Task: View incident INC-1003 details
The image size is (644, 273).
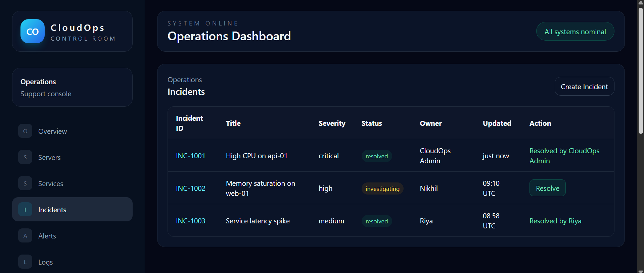Action: [x=190, y=221]
